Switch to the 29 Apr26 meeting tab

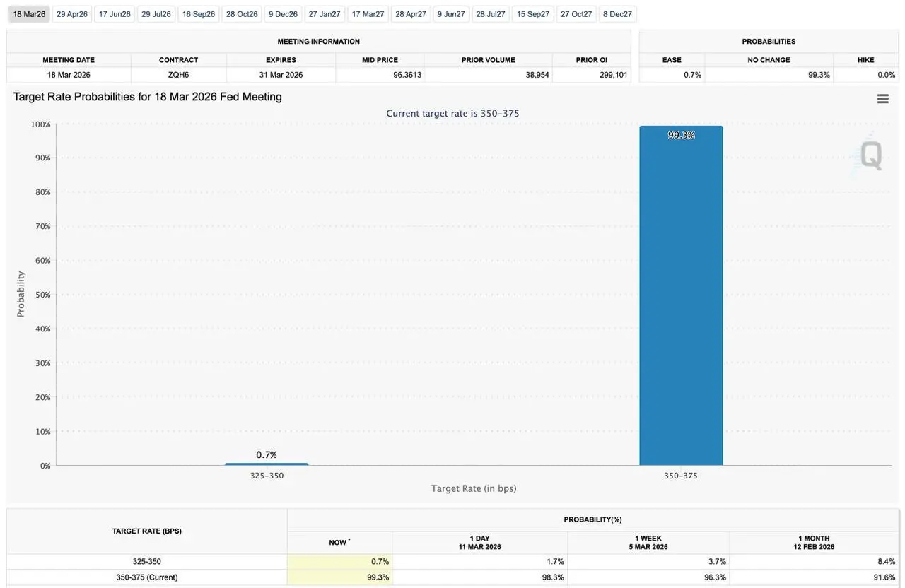pyautogui.click(x=72, y=14)
